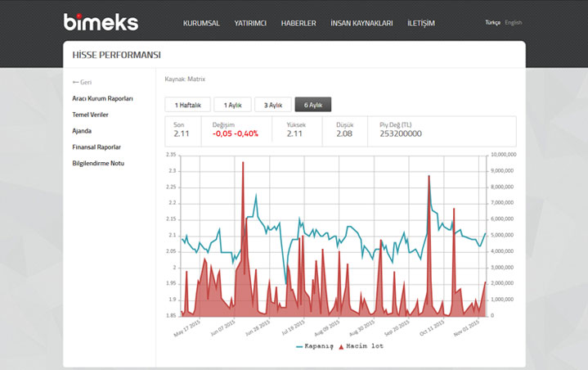Click the 2.35 price axis label
This screenshot has height=370, width=588.
[x=171, y=155]
